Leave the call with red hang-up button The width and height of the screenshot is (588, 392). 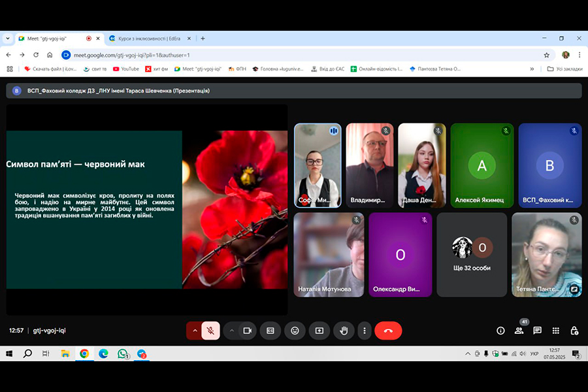(388, 331)
